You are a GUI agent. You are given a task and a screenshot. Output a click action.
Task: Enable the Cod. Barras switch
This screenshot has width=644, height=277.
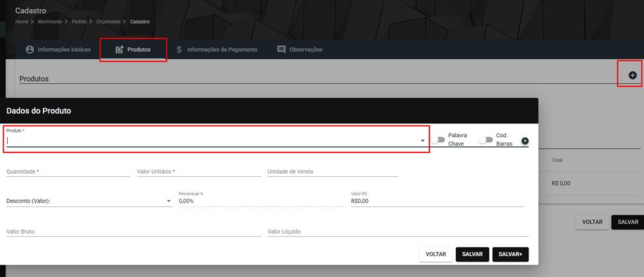[485, 140]
